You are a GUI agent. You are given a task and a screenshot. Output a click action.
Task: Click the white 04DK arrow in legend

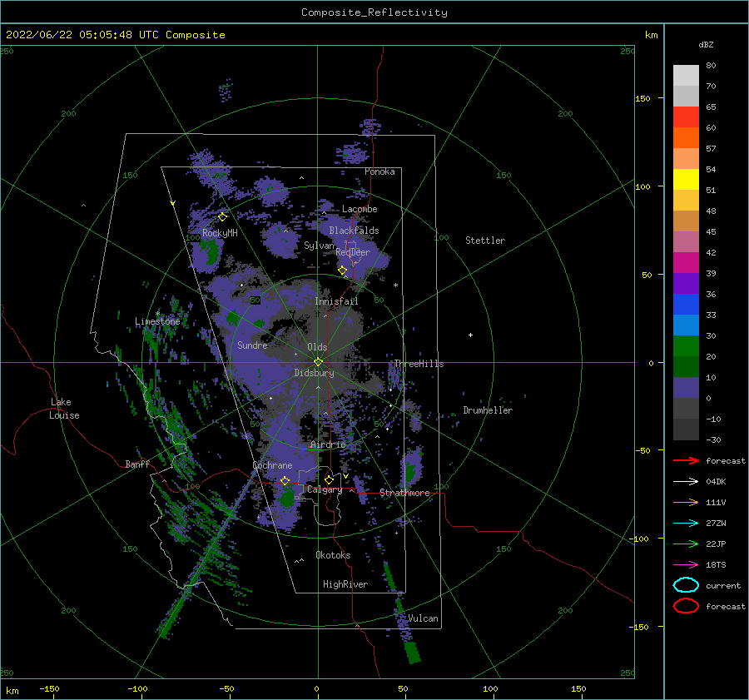[x=686, y=481]
